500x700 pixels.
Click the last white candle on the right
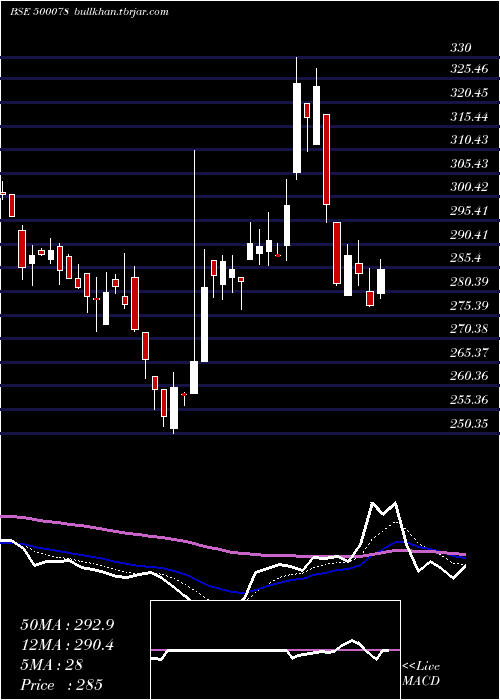point(381,281)
